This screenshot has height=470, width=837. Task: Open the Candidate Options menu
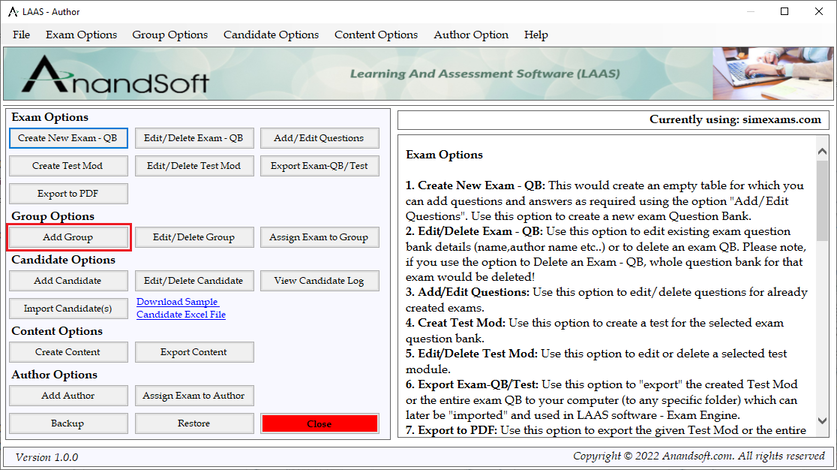point(271,35)
